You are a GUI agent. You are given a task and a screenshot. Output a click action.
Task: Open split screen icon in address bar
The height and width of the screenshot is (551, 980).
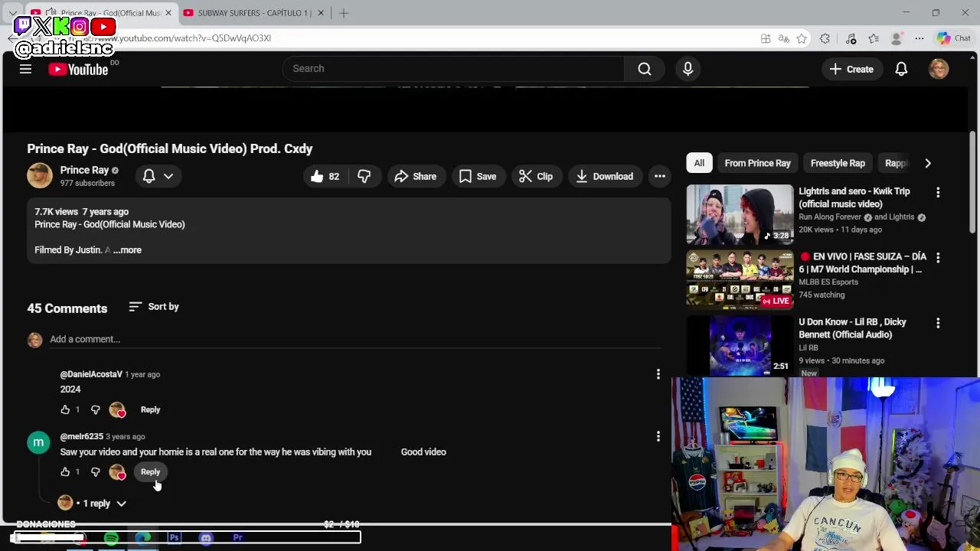click(x=766, y=38)
